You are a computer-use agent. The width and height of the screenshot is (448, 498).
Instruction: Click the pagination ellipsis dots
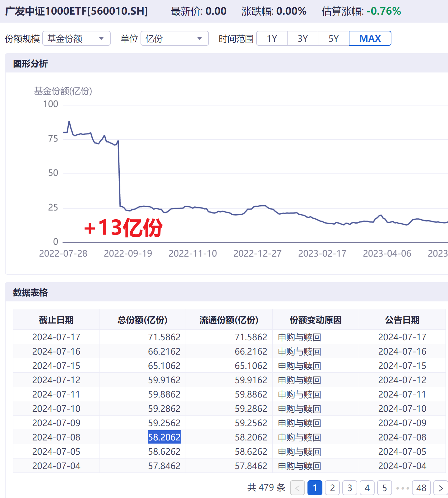(402, 488)
